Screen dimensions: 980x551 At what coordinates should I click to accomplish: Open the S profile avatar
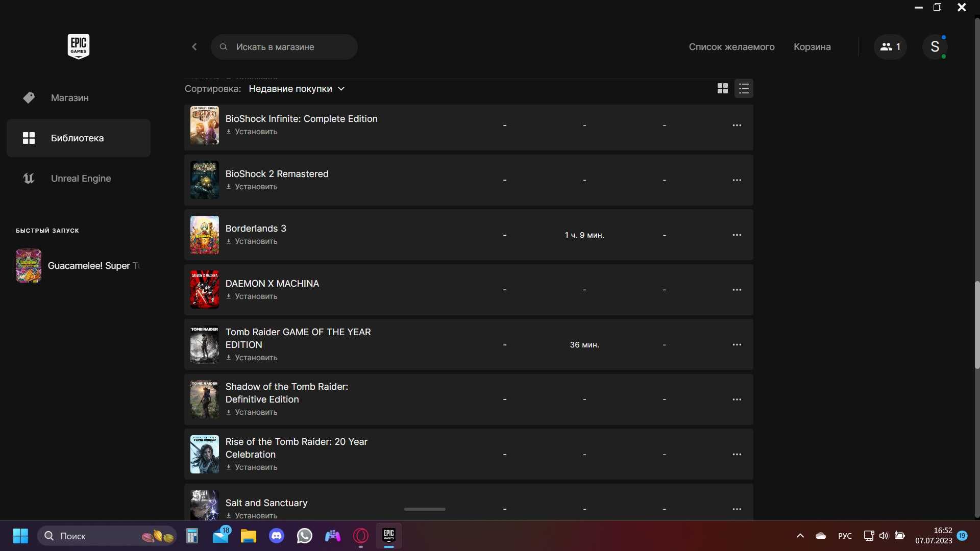(935, 47)
